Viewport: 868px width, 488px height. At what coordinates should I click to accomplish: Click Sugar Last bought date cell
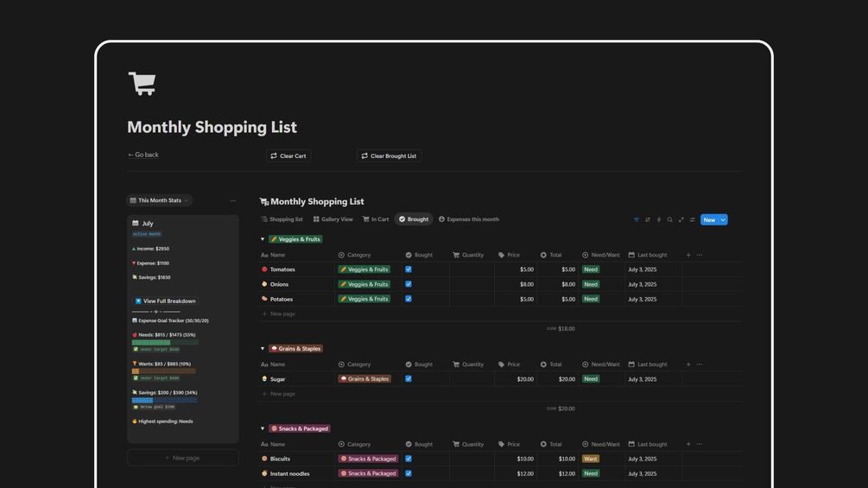point(653,379)
